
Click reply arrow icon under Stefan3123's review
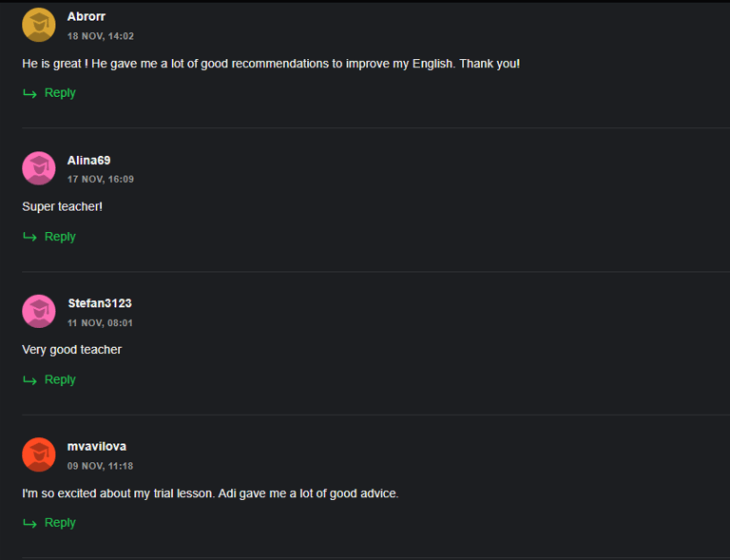(29, 380)
